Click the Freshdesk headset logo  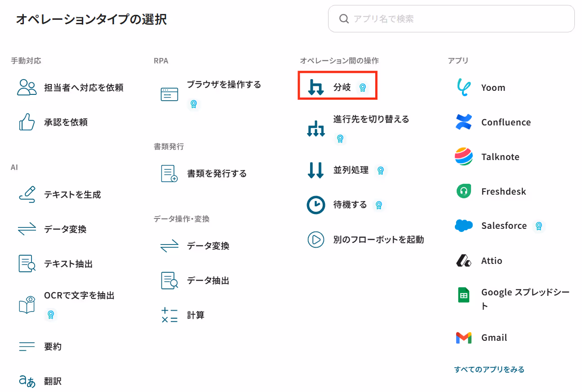tap(464, 191)
